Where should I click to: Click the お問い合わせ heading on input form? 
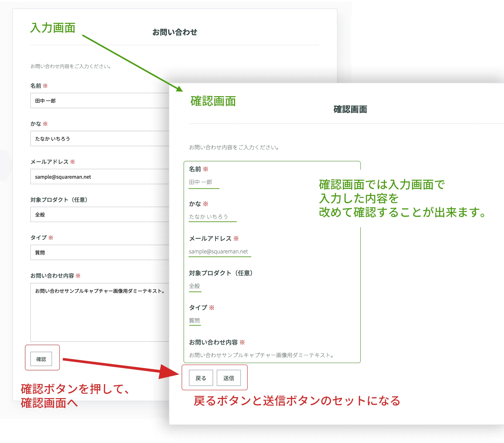pos(175,32)
